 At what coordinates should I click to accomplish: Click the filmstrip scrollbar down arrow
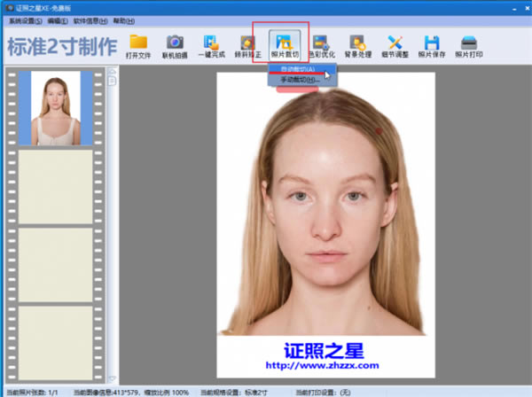[112, 378]
